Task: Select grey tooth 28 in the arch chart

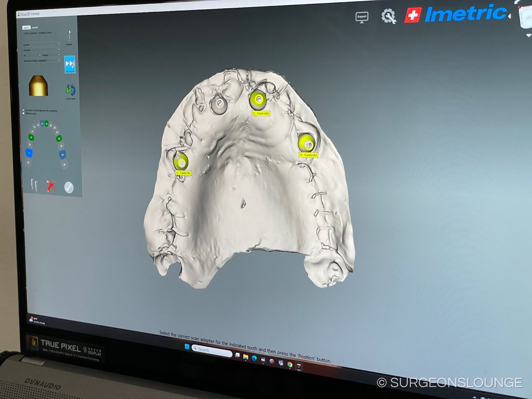Action: tap(64, 164)
